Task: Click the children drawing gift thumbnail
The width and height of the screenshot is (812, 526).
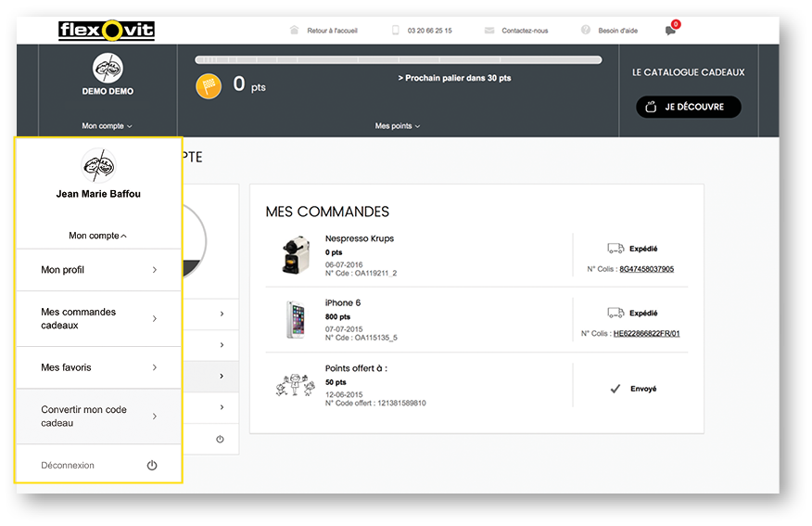Action: point(295,385)
